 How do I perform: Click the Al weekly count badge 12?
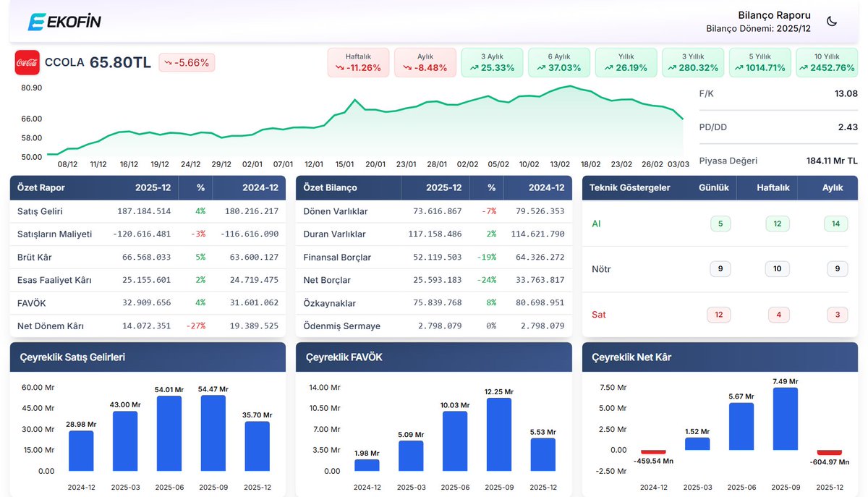coord(778,224)
